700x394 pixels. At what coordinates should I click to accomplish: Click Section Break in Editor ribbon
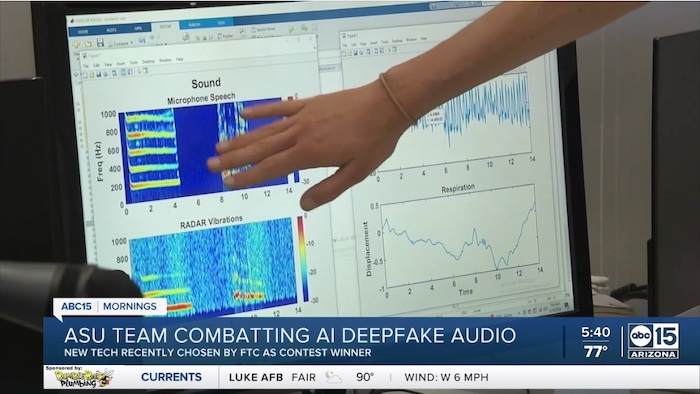[x=263, y=29]
